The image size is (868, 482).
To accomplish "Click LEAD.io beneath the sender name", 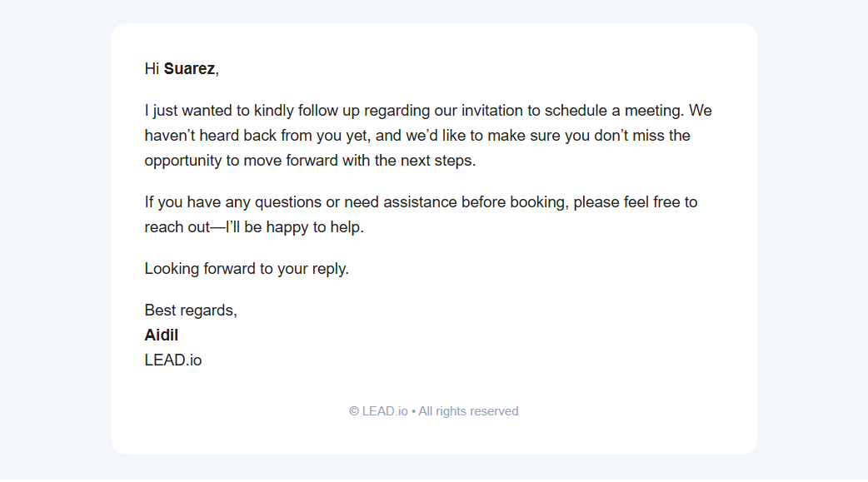I will [x=173, y=360].
